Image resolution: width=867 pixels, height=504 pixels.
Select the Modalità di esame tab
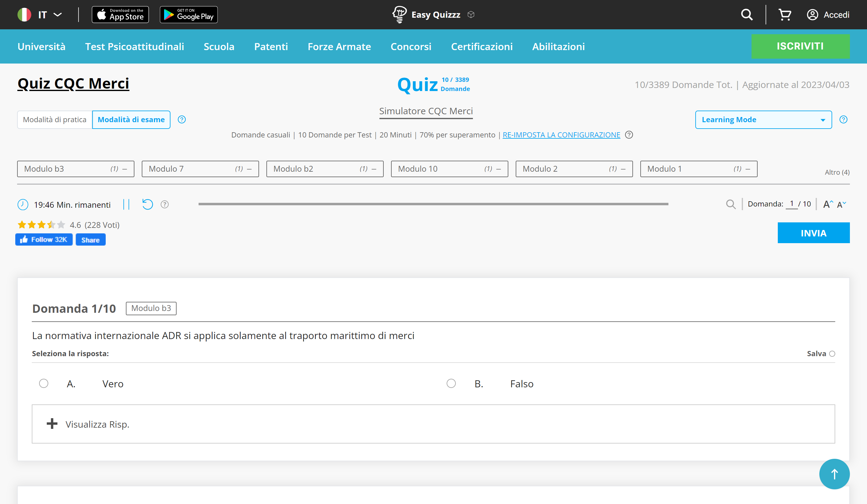click(x=131, y=120)
